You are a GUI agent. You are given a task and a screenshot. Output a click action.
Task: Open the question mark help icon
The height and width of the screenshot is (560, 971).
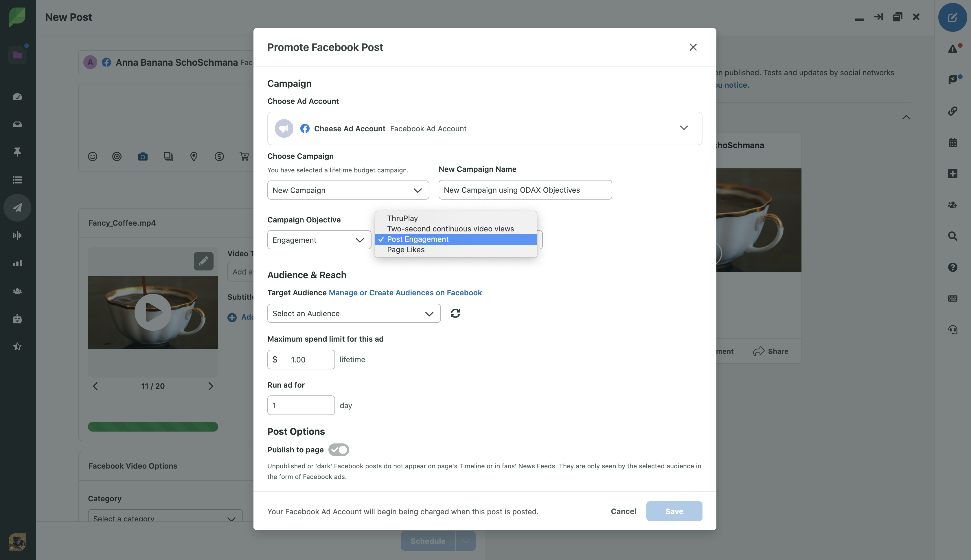(x=952, y=267)
